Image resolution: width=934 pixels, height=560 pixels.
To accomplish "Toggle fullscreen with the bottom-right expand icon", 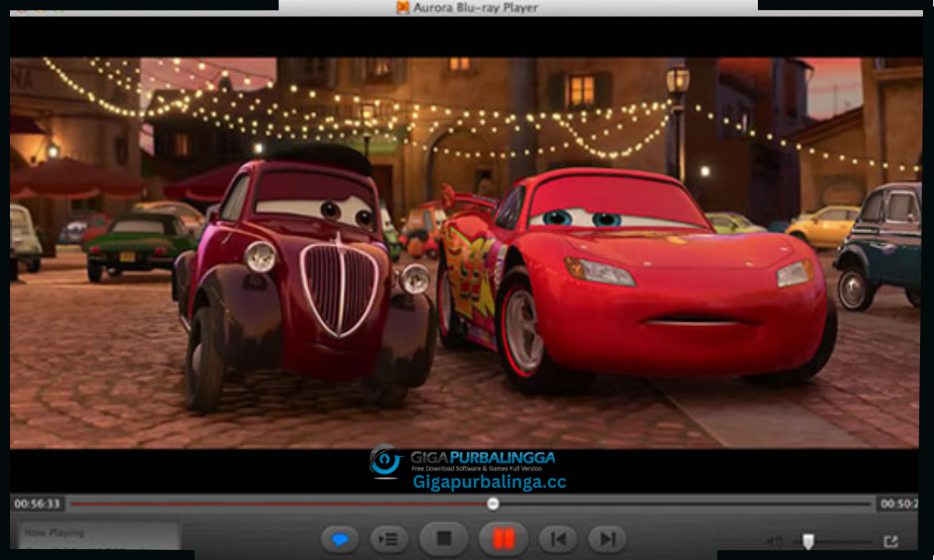I will [890, 541].
